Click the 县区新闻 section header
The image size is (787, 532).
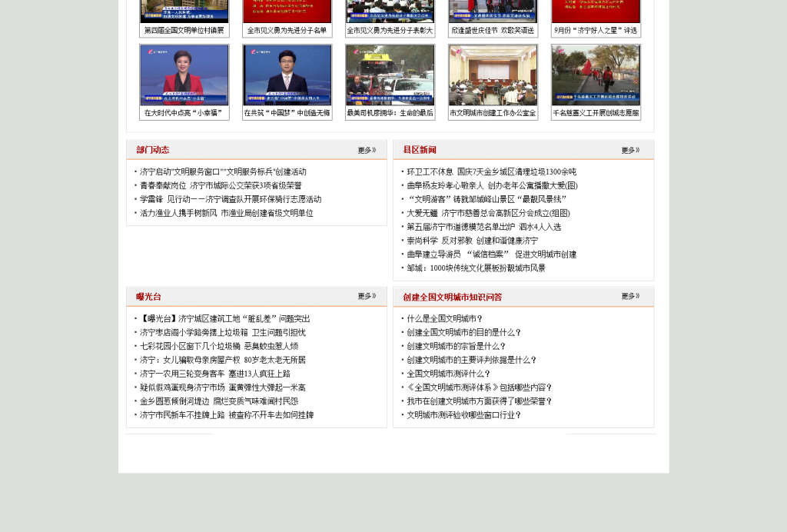coord(418,150)
